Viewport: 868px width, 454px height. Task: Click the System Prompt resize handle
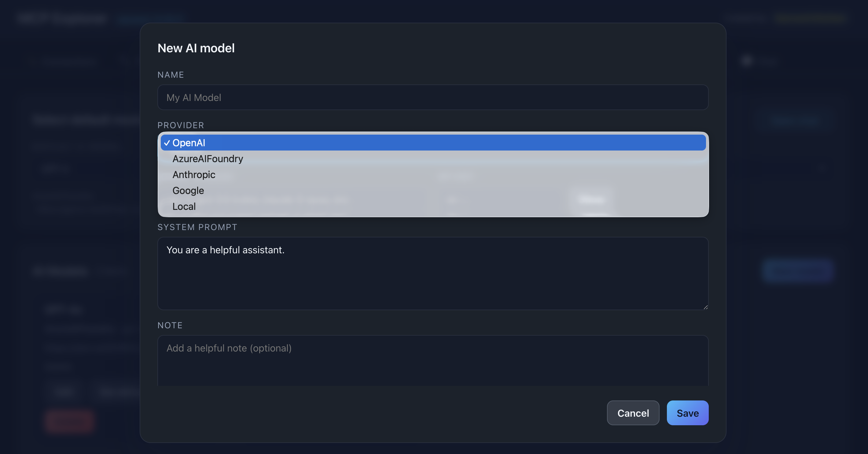705,307
